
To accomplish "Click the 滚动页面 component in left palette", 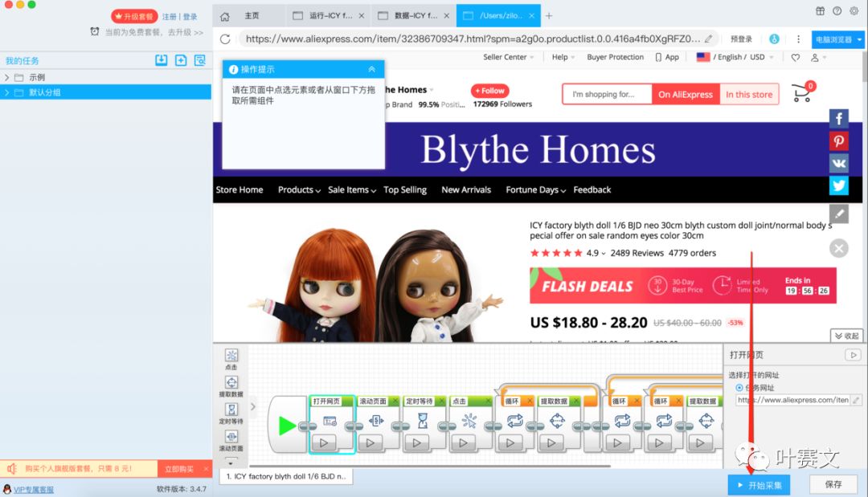I will pyautogui.click(x=231, y=441).
